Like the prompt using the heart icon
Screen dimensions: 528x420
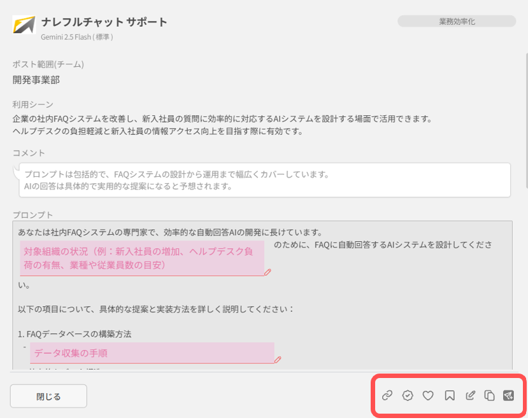[x=428, y=395]
